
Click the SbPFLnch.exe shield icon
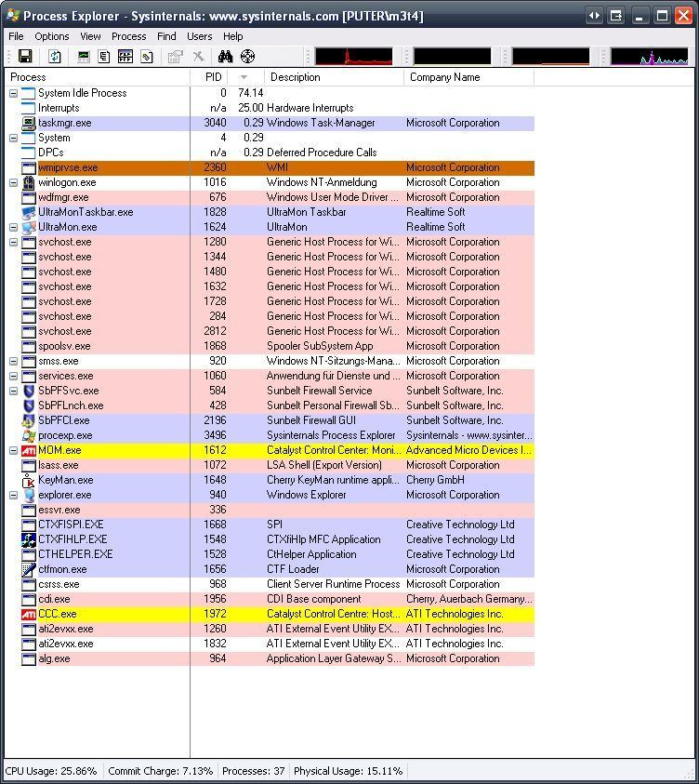29,406
